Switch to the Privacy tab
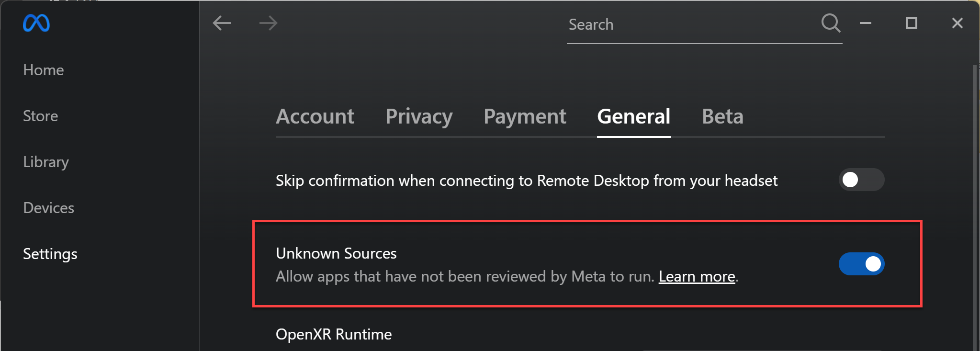Viewport: 980px width, 351px height. tap(419, 116)
